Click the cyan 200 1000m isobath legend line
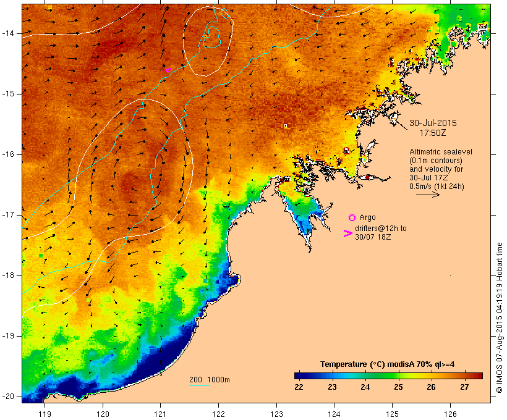507x420 pixels. click(200, 385)
